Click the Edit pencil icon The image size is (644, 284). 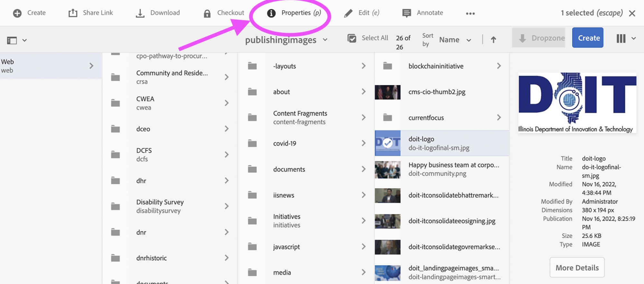point(348,13)
